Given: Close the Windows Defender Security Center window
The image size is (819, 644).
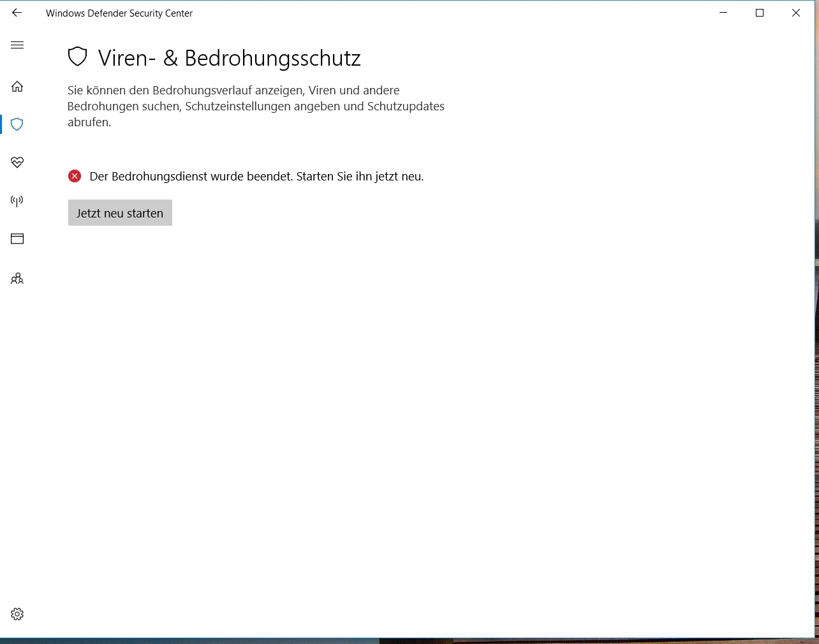Looking at the screenshot, I should (x=796, y=13).
